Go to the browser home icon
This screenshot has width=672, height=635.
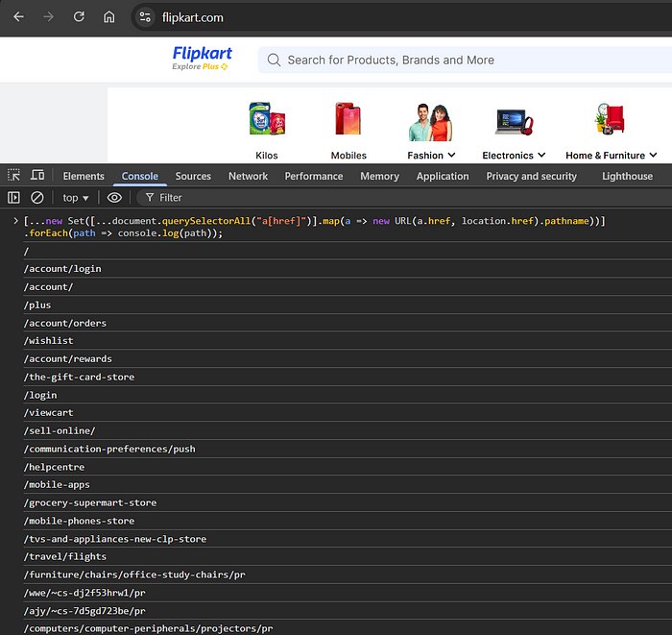109,16
